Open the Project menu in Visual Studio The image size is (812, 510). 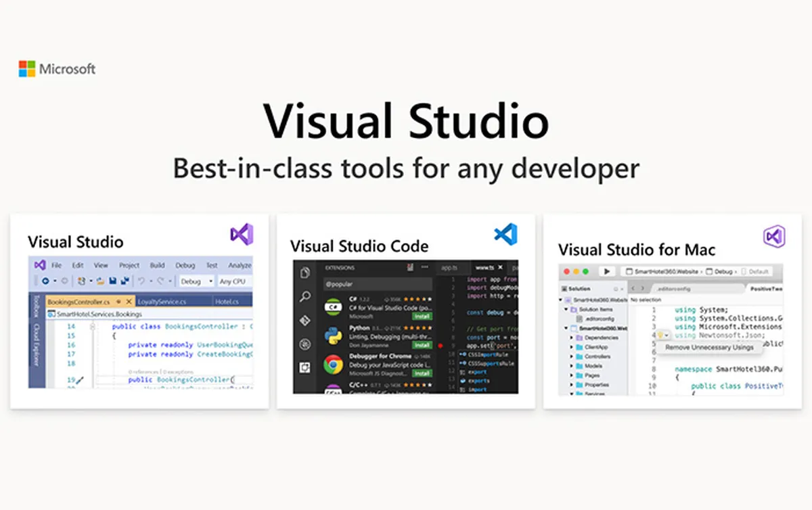129,265
